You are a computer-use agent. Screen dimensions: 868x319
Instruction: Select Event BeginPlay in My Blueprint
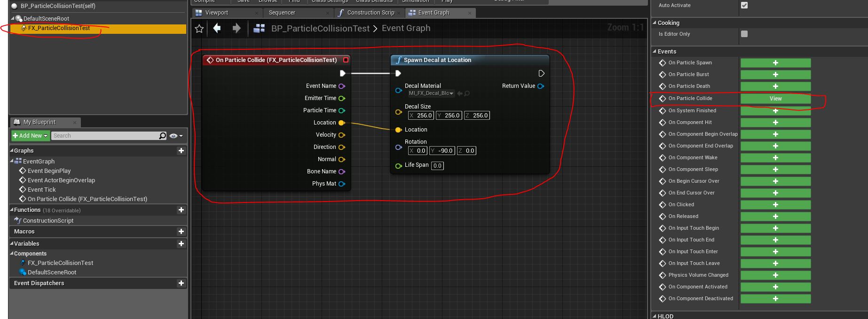(49, 171)
